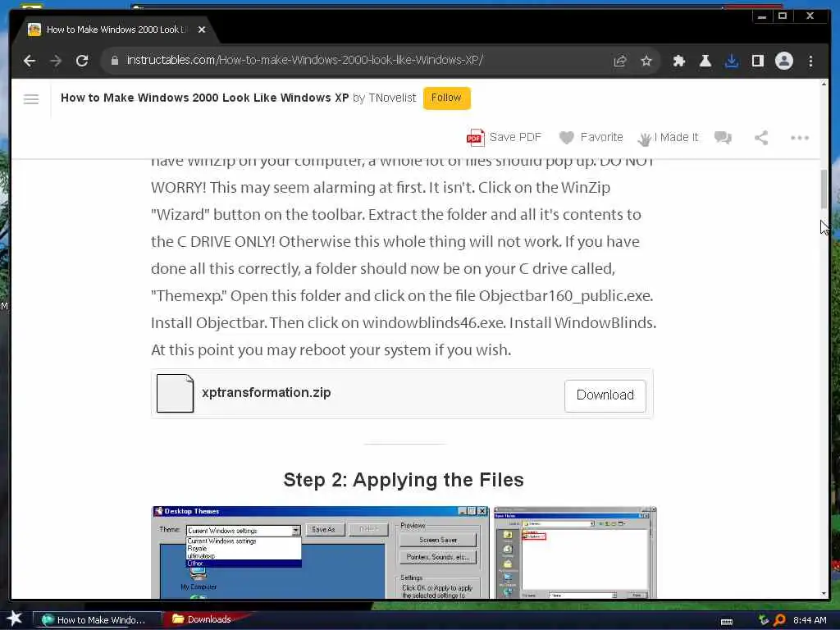
Task: Open the taskbar start star button
Action: [15, 619]
